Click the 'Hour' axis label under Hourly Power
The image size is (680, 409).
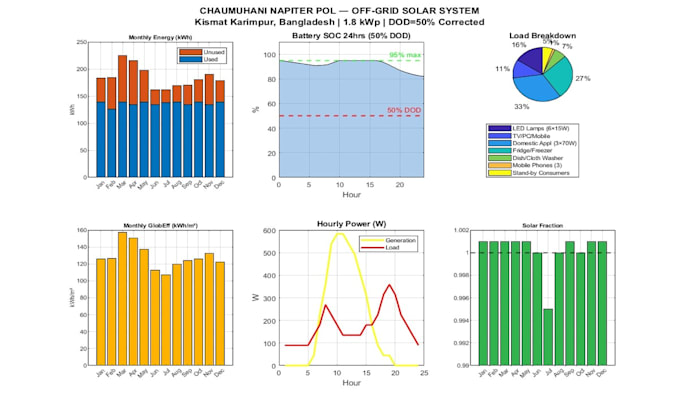[351, 383]
